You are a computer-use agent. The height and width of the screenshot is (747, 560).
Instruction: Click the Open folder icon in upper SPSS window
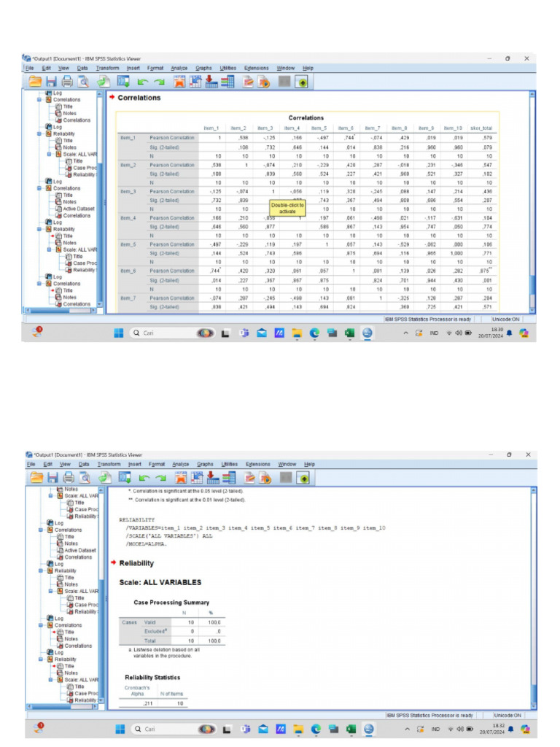pos(34,82)
